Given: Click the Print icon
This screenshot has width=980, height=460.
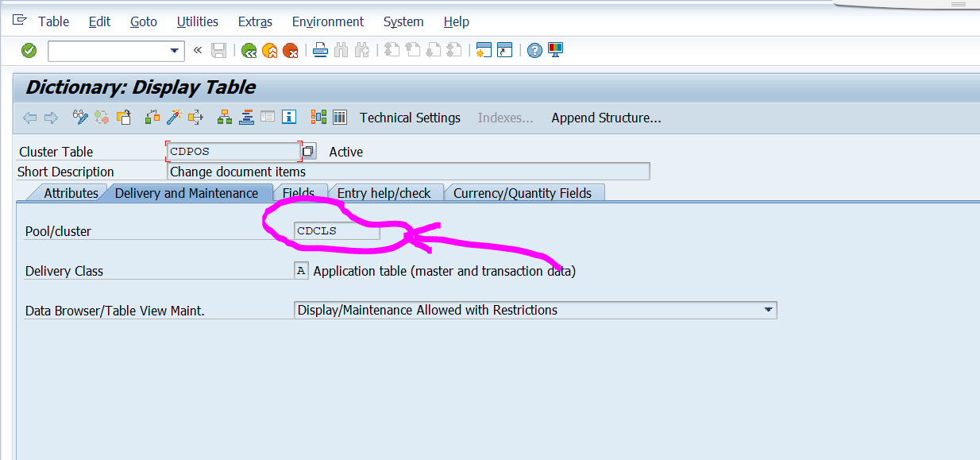Looking at the screenshot, I should click(x=320, y=50).
